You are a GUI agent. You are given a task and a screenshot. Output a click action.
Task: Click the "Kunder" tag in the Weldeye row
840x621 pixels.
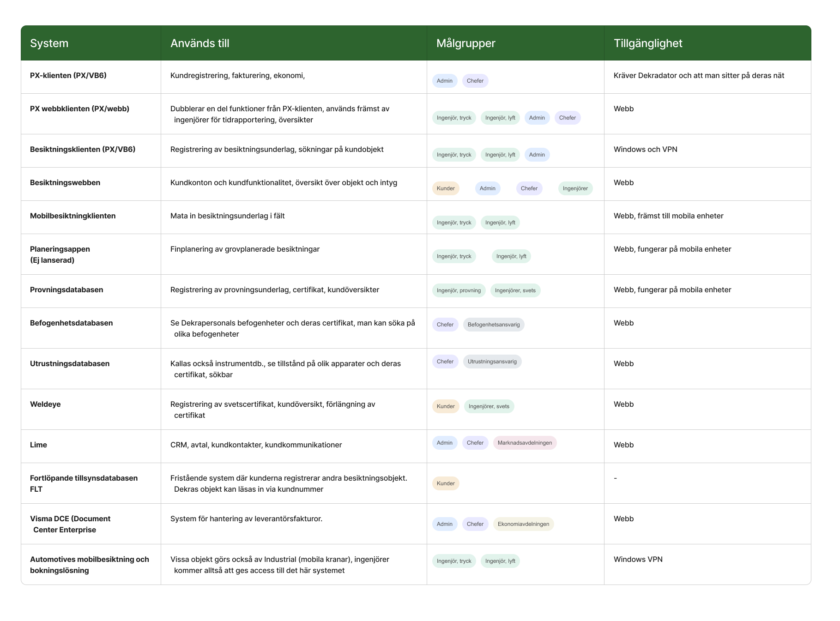[446, 406]
